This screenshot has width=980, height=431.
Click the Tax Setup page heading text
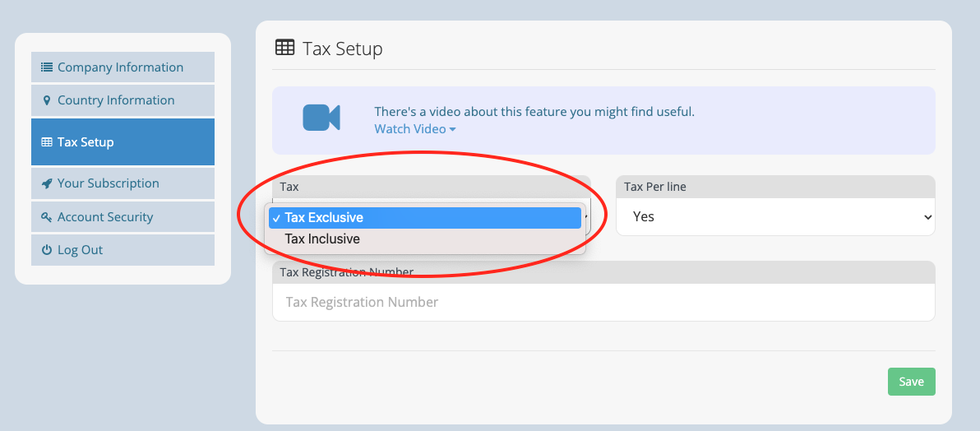point(343,49)
